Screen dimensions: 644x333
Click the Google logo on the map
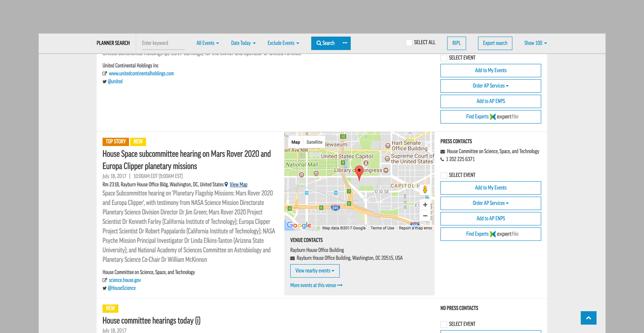point(299,225)
